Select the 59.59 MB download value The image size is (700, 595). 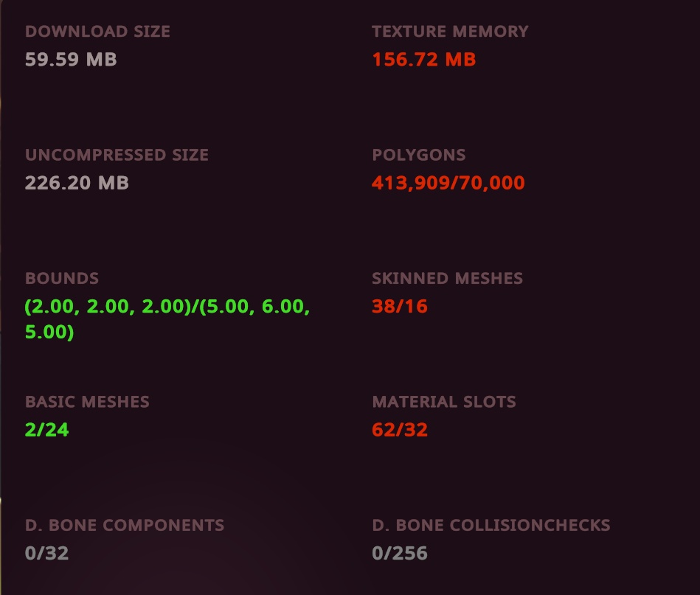71,60
